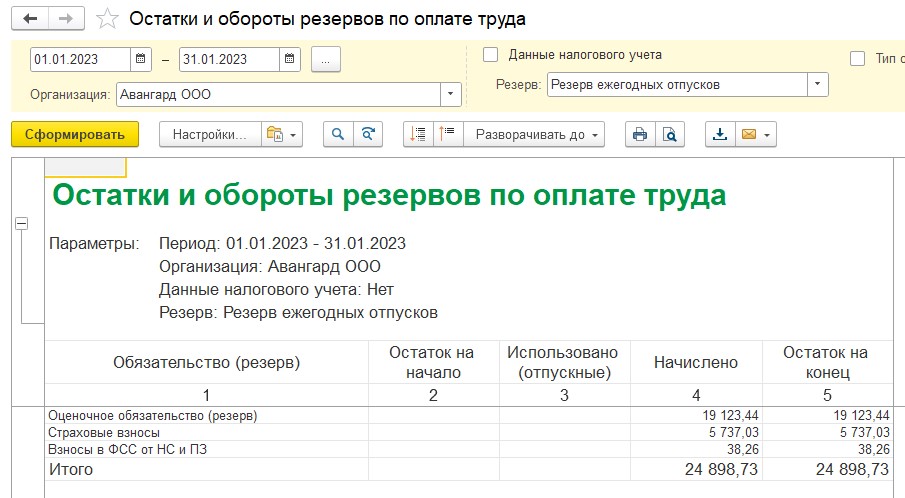Open calendar picker for end date 31.01.2023
The image size is (905, 498).
pos(290,59)
